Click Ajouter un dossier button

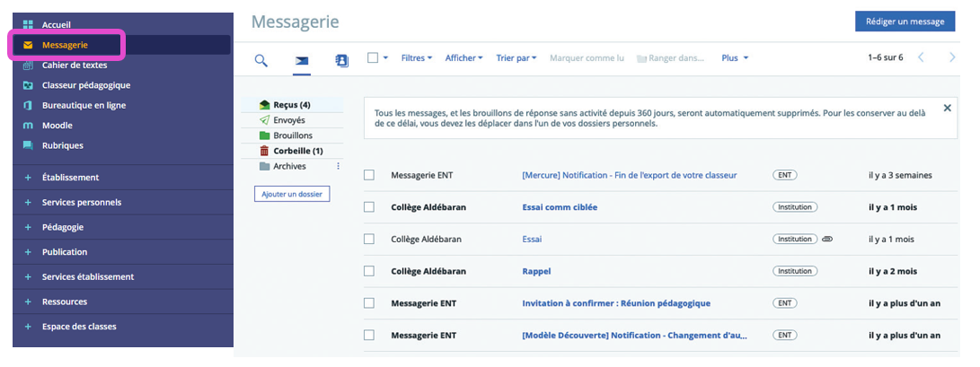coord(292,194)
